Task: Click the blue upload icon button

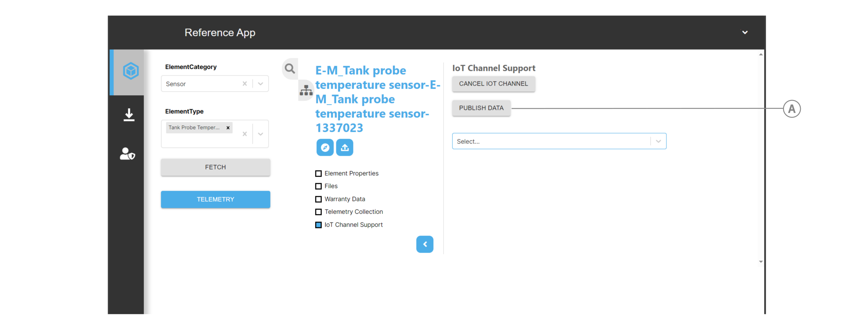Action: tap(345, 148)
